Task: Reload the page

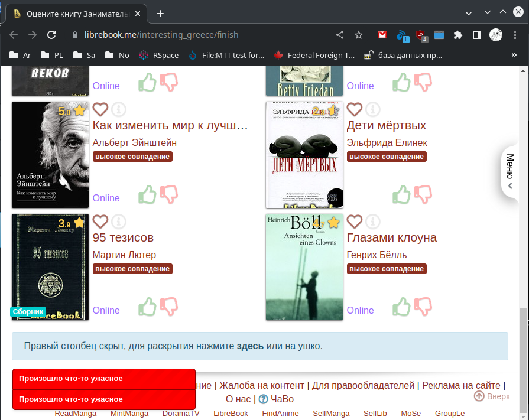Action: 51,35
